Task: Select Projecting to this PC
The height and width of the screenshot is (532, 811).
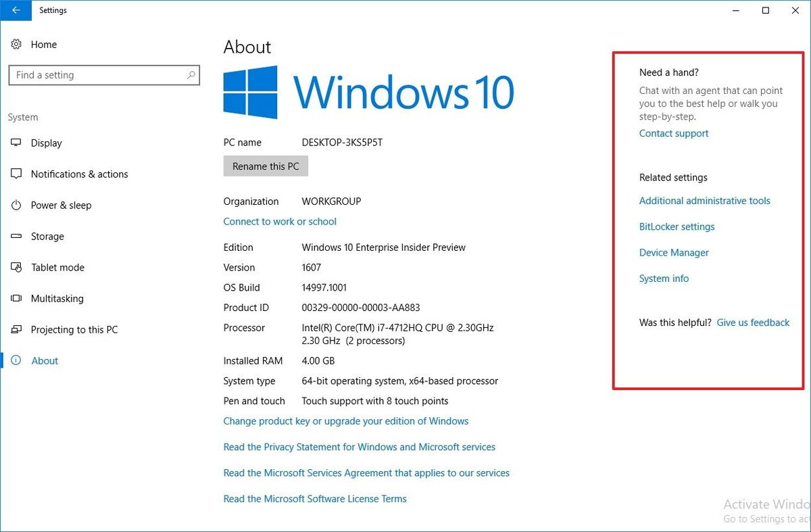Action: point(74,329)
